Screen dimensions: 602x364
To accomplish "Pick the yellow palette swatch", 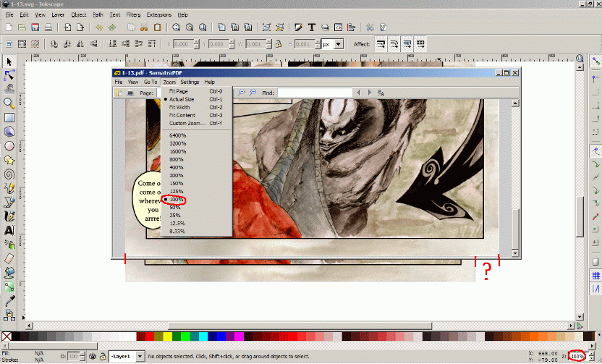I will (168, 337).
